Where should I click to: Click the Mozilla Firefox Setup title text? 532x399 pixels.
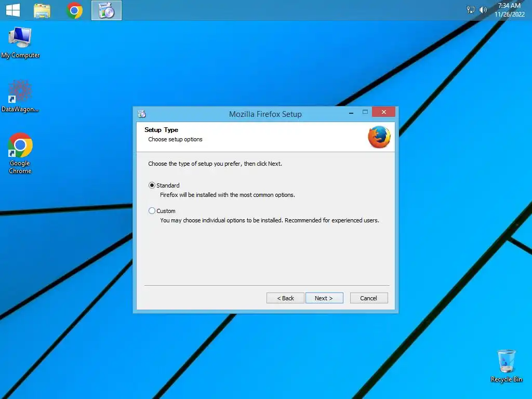pyautogui.click(x=265, y=114)
